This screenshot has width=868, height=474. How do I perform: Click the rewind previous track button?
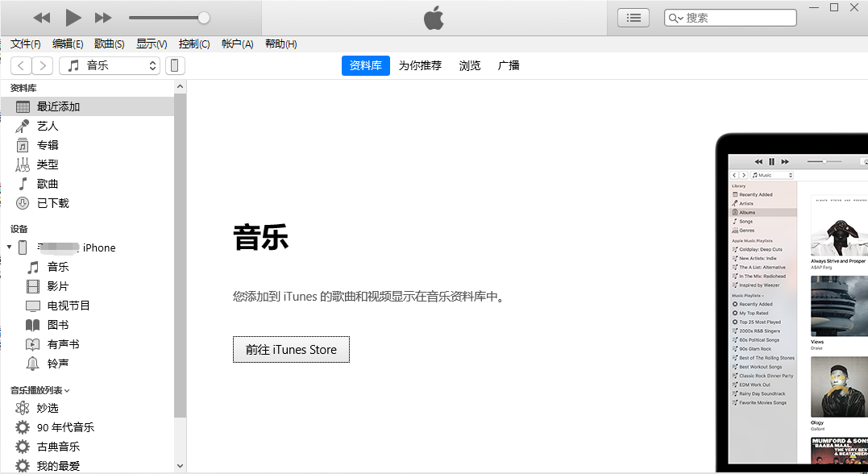(42, 18)
